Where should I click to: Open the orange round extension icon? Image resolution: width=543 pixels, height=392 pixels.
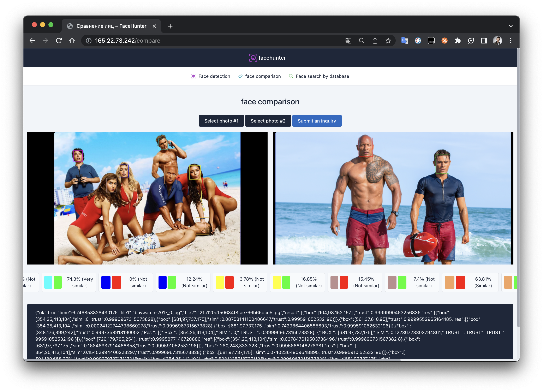tap(444, 41)
